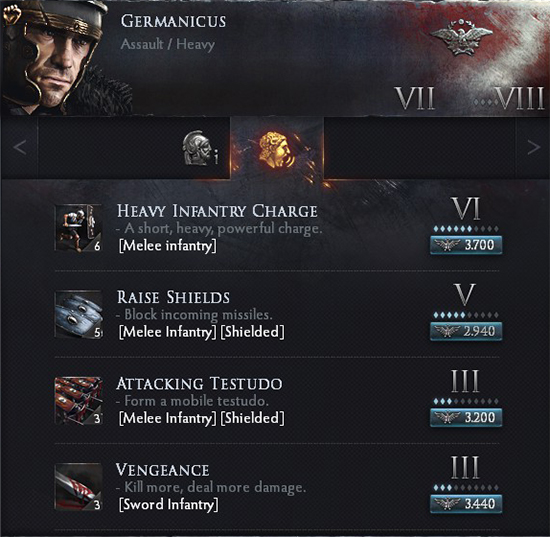Screen dimensions: 550x537
Task: Click the Vengeance ability title
Action: click(163, 470)
